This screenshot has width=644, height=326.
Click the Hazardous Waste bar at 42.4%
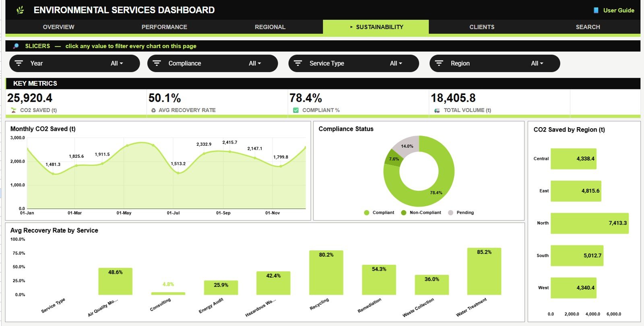pos(273,283)
